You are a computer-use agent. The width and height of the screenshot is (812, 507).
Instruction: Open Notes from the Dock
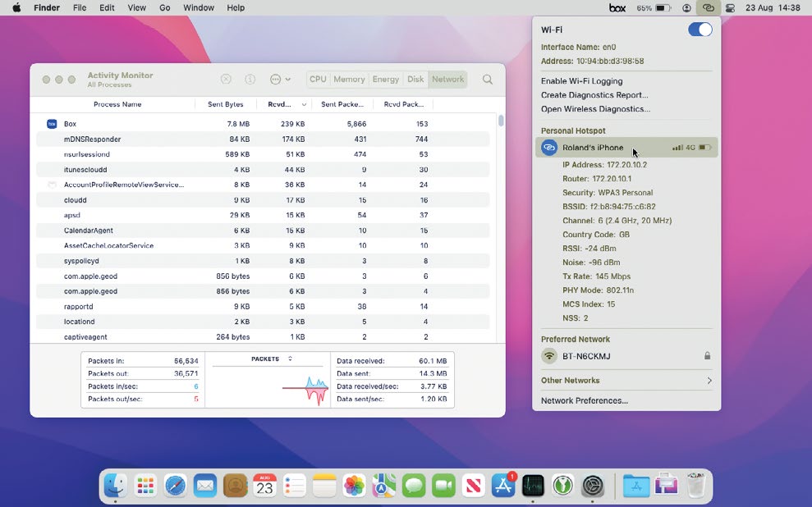coord(324,486)
